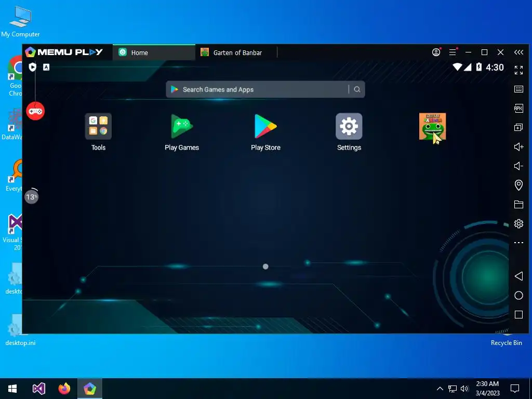Click the 'A' input method icon
Viewport: 532px width, 399px height.
(x=46, y=67)
